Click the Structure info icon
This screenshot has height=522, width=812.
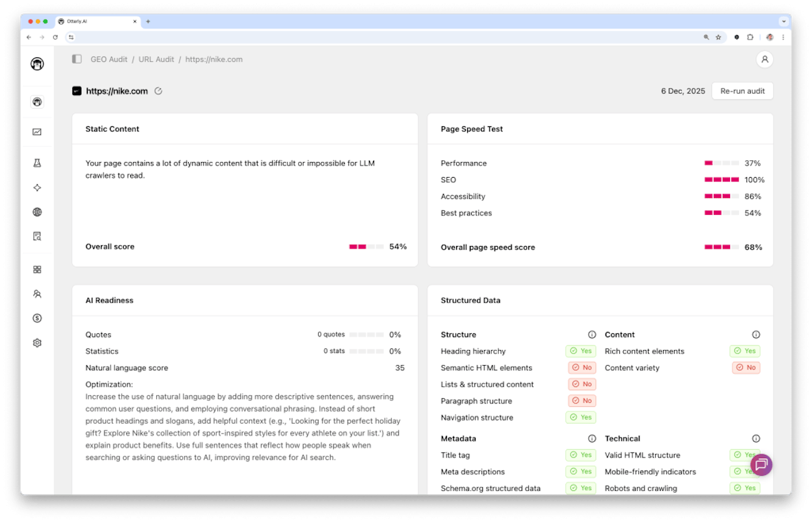pos(592,335)
